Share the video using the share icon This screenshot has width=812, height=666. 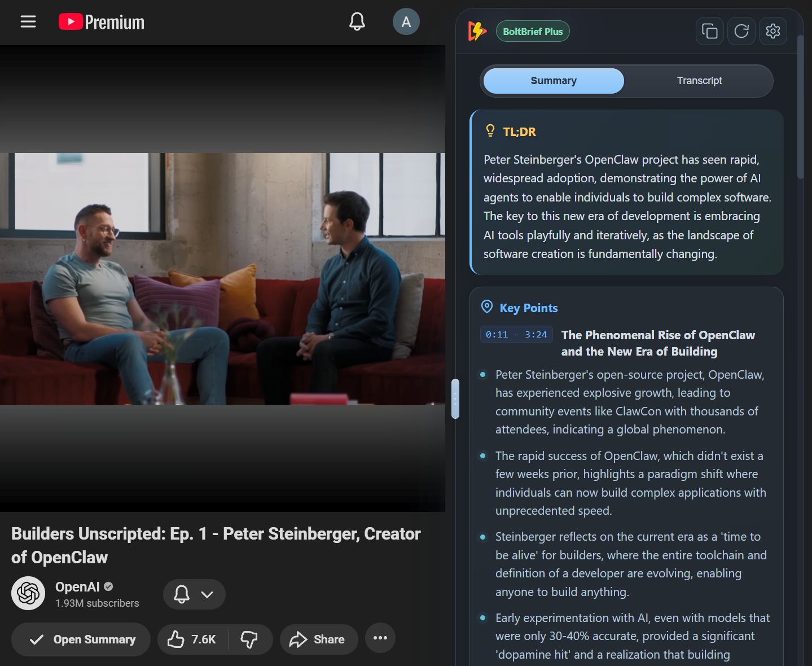click(318, 639)
